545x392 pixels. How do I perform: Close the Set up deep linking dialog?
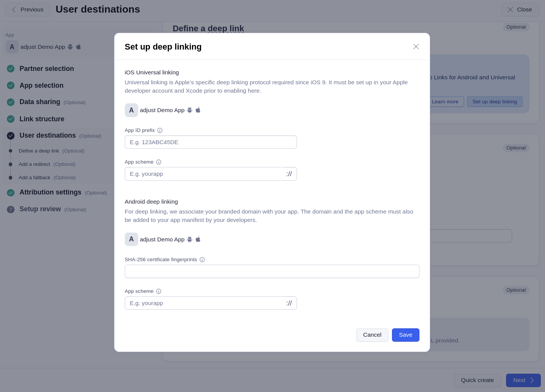coord(416,47)
